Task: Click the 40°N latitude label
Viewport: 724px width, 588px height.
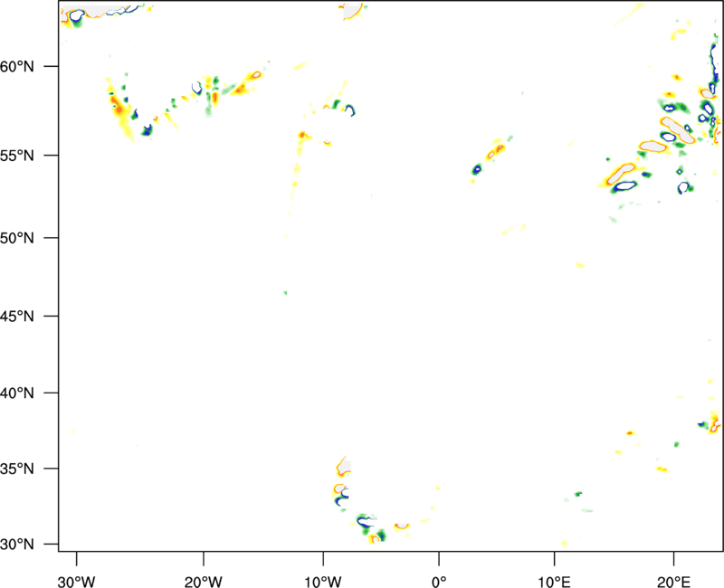Action: point(17,394)
